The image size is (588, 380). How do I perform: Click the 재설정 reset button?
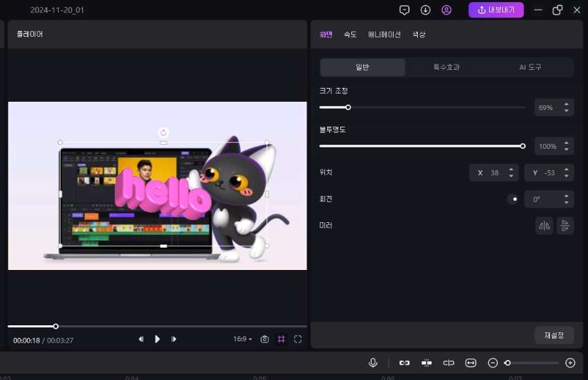pyautogui.click(x=554, y=336)
